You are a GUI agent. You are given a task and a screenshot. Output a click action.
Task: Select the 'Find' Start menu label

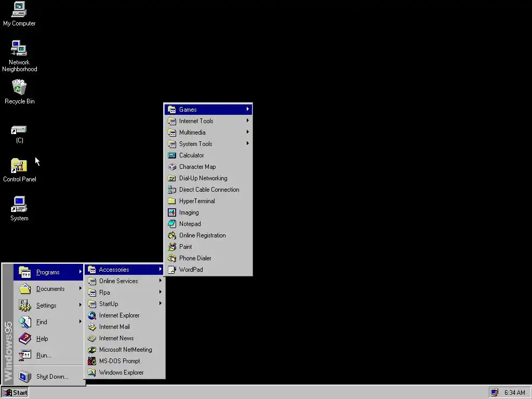click(x=42, y=322)
